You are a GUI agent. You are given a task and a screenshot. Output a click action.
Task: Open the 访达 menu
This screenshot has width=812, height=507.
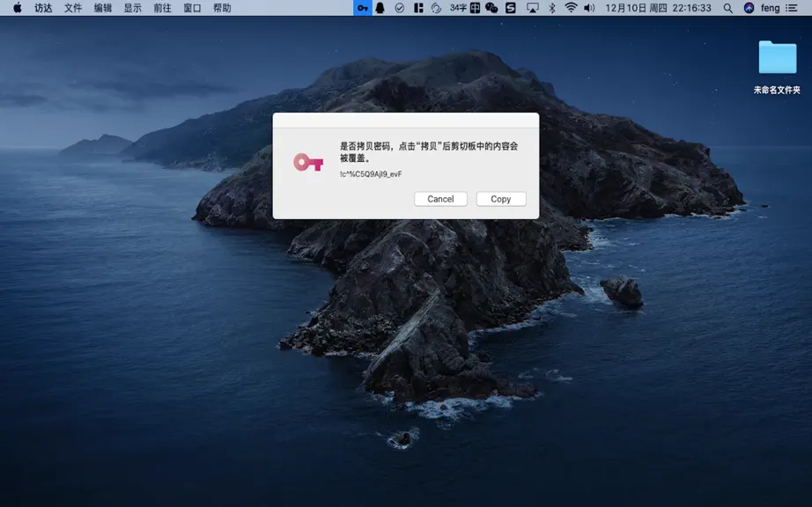(43, 8)
